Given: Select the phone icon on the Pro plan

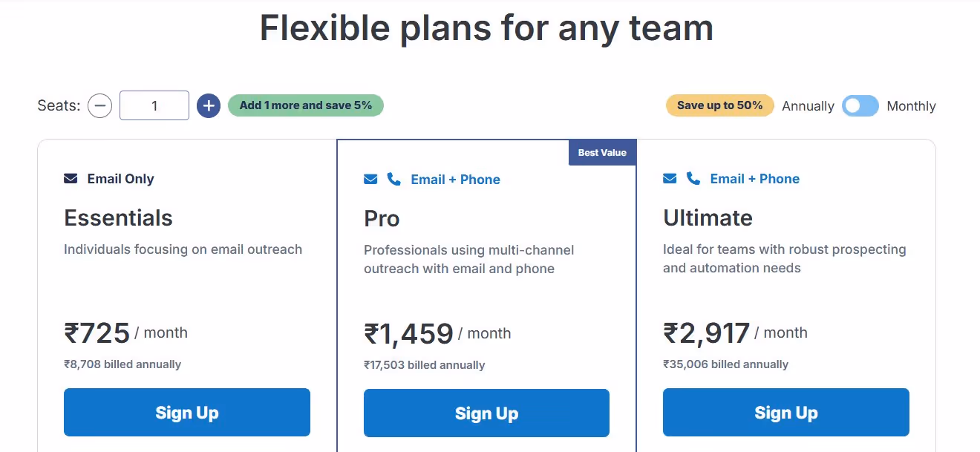Looking at the screenshot, I should click(x=393, y=178).
